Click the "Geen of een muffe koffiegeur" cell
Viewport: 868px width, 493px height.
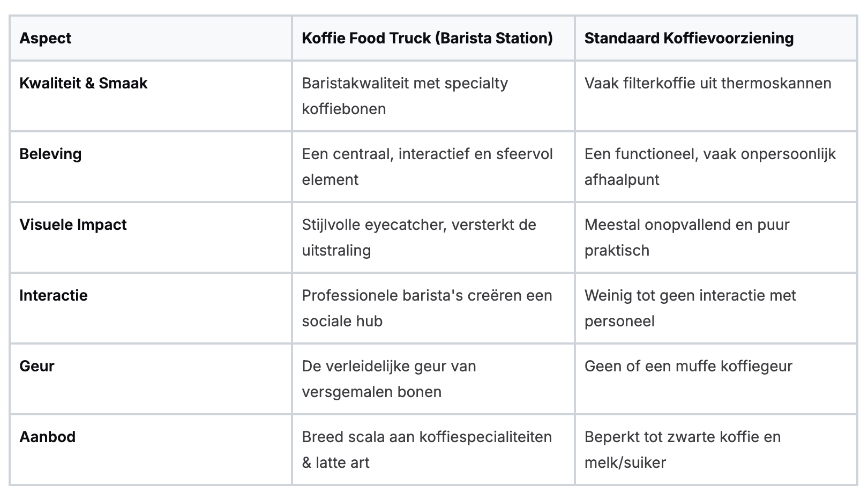coord(688,366)
